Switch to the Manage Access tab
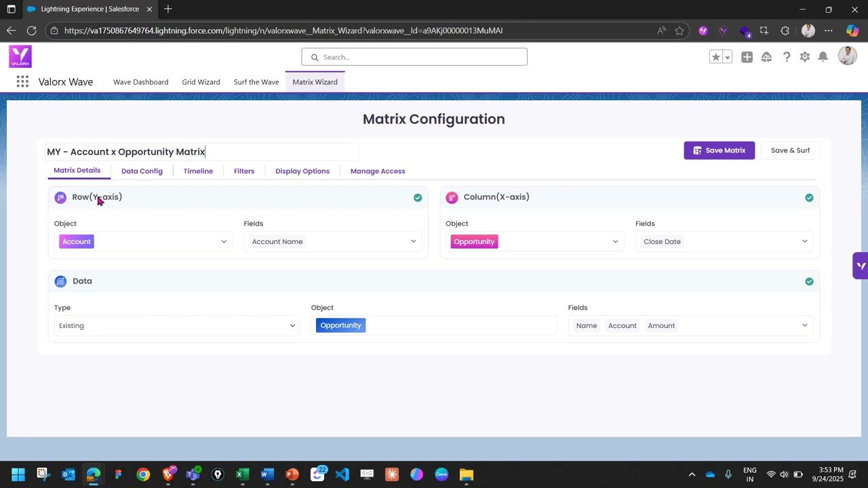Viewport: 868px width, 488px height. (x=378, y=171)
